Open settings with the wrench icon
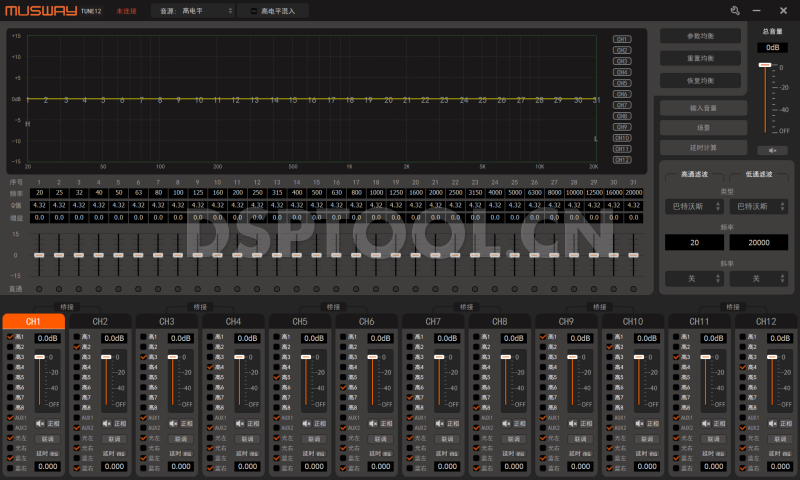 736,10
